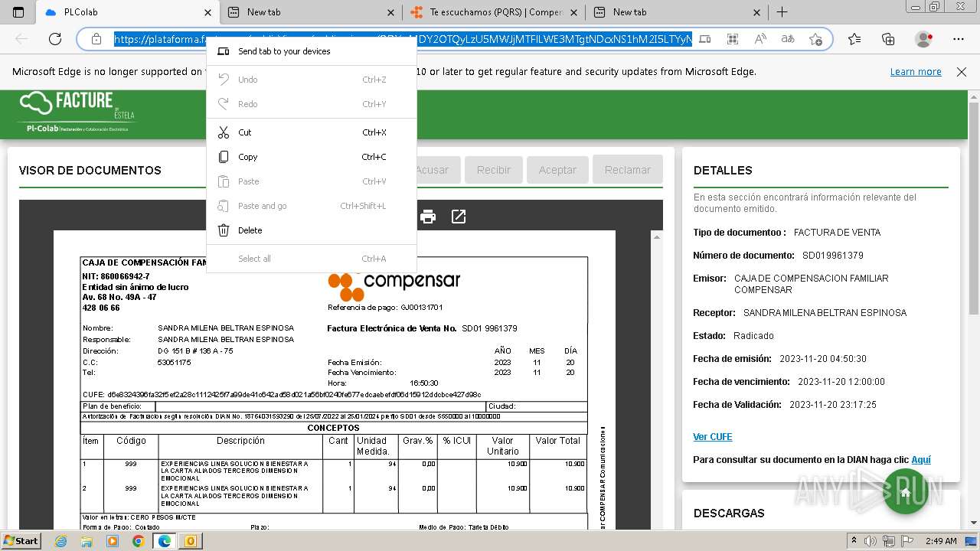Close the PLColab tab
This screenshot has width=980, height=551.
[x=207, y=12]
